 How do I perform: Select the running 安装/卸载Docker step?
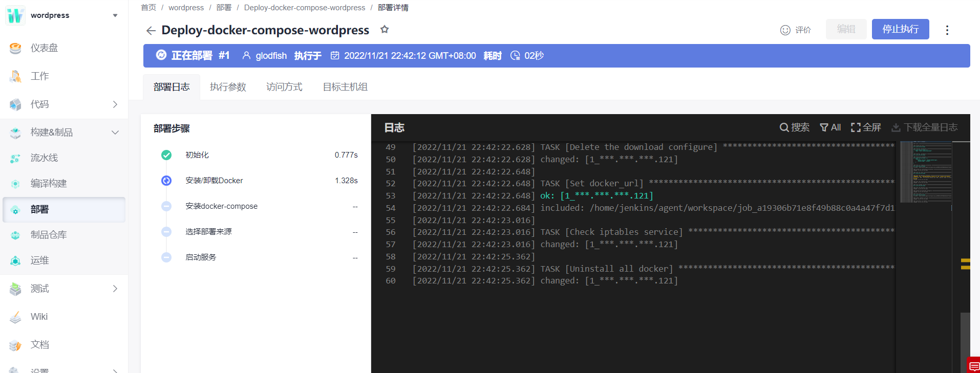click(x=259, y=181)
